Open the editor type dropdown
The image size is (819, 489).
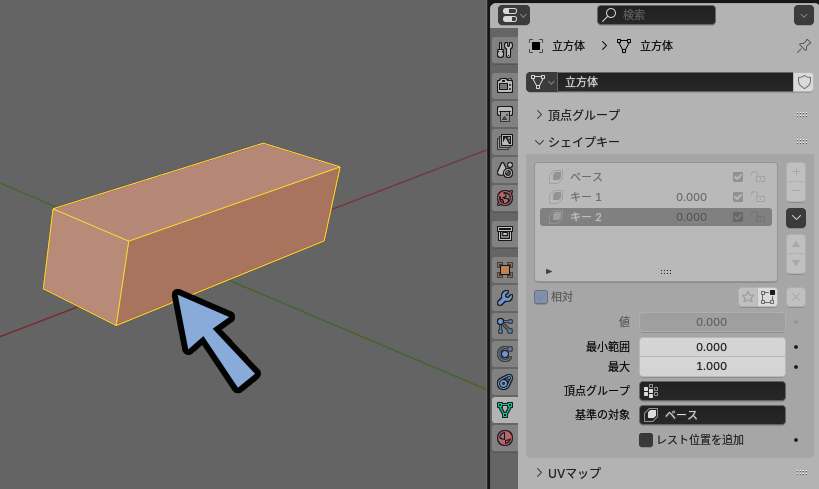pos(514,15)
